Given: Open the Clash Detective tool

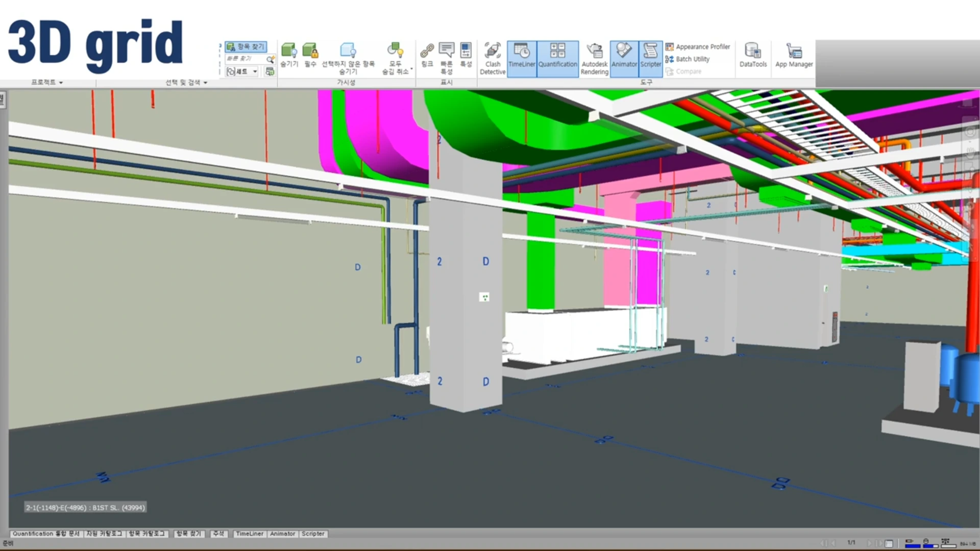Looking at the screenshot, I should point(493,59).
